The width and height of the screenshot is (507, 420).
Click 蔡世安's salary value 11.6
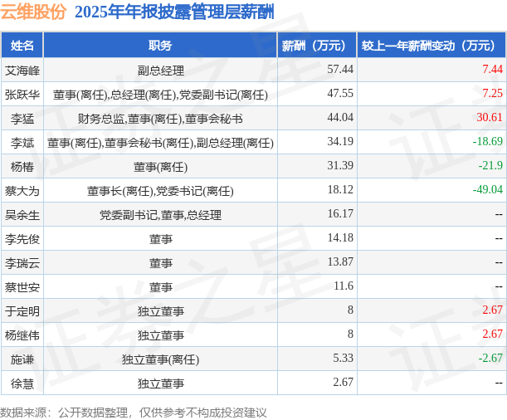[x=344, y=286]
